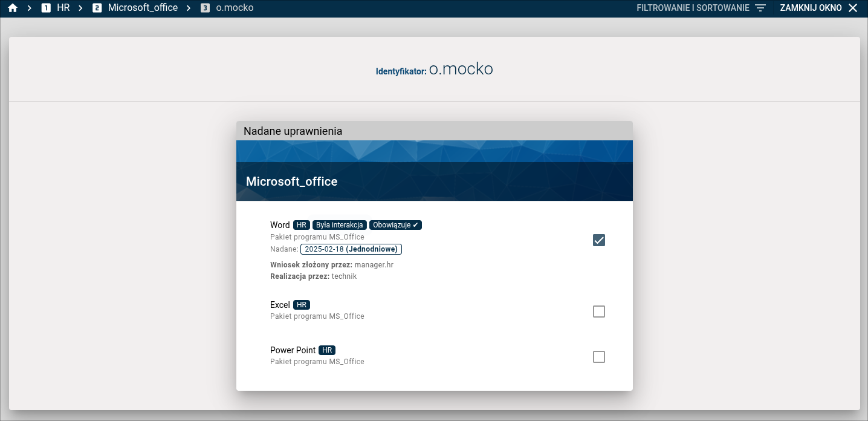Click the o.mocko identifier value

point(461,70)
